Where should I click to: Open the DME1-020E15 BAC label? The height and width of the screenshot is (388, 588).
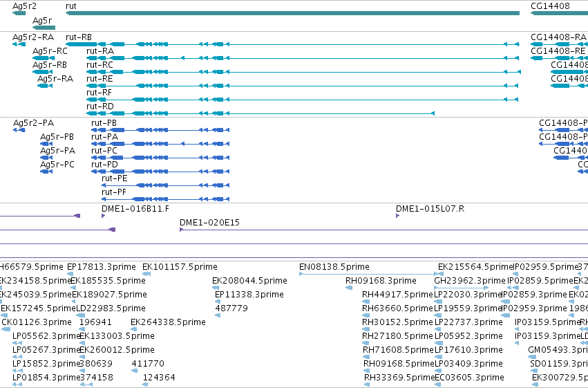(209, 223)
